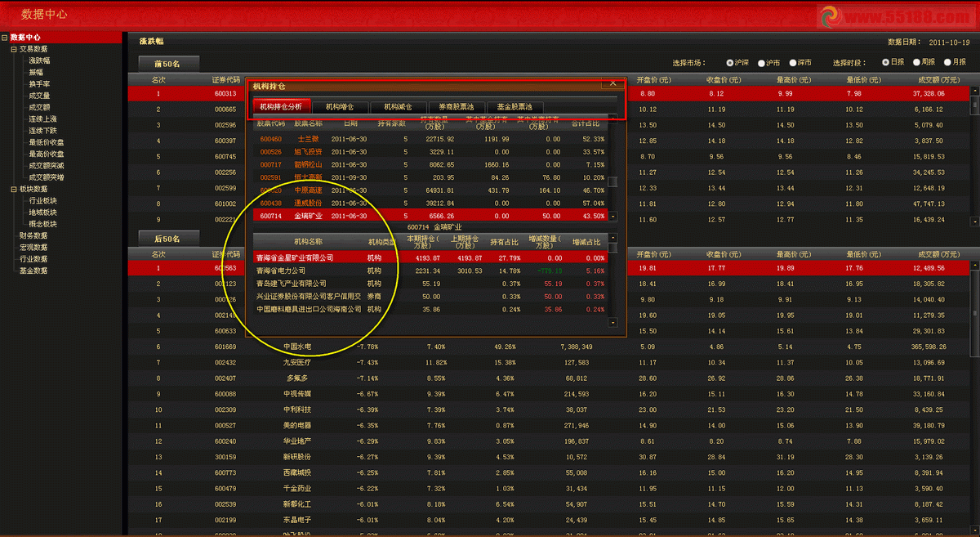The image size is (980, 537).
Task: Choose the 周报 period option
Action: [x=916, y=63]
